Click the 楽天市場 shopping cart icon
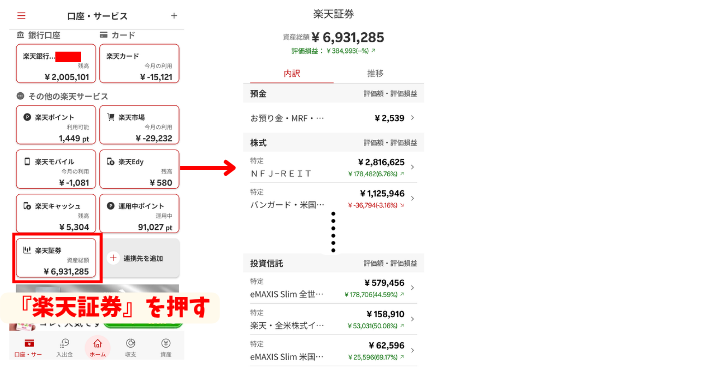 point(111,117)
